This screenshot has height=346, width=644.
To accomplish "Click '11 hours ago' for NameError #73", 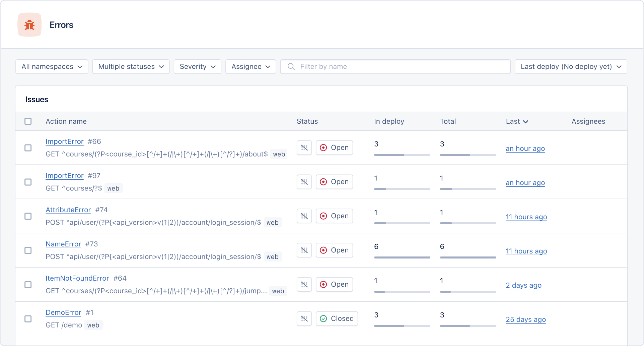I will click(x=526, y=251).
